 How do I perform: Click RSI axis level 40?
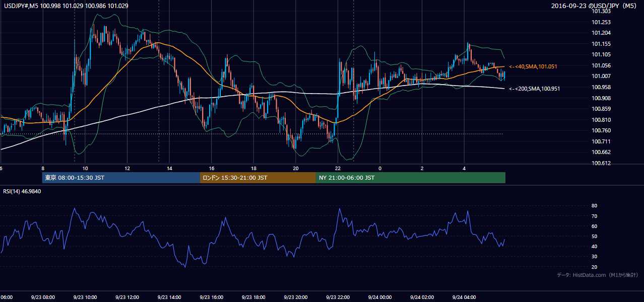[595, 246]
